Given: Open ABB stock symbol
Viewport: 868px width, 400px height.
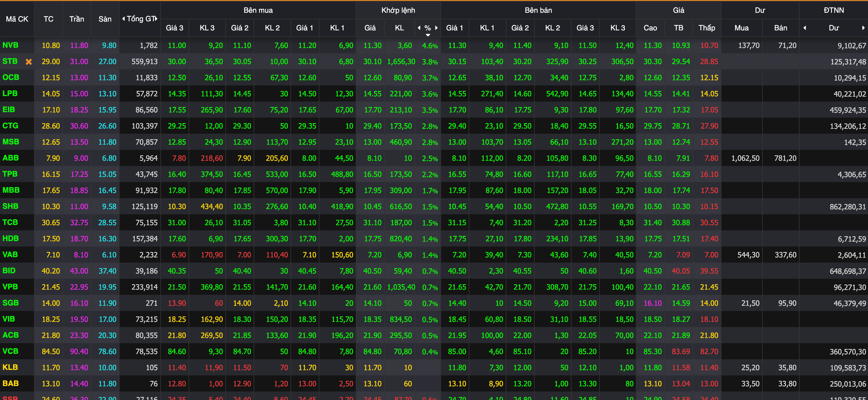Looking at the screenshot, I should (x=11, y=158).
